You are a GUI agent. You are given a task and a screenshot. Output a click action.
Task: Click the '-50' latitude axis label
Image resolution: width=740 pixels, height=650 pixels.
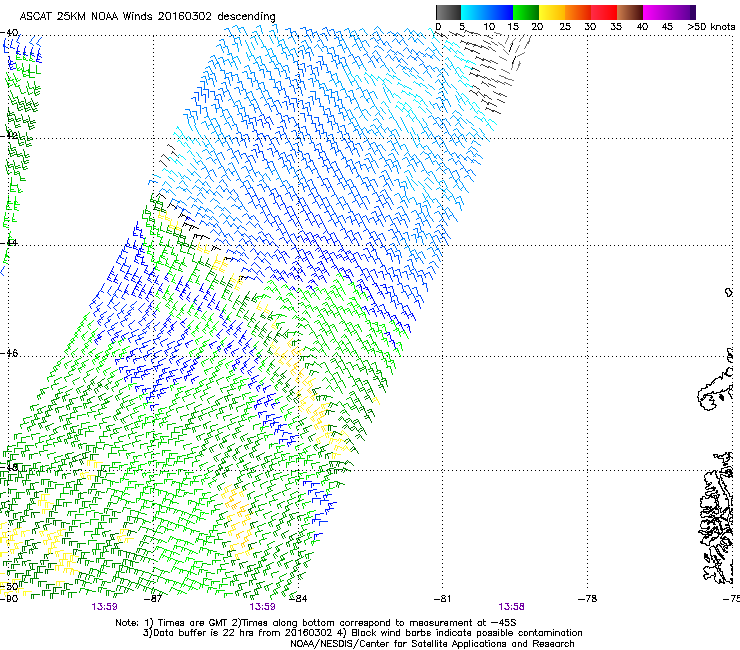tap(9, 586)
